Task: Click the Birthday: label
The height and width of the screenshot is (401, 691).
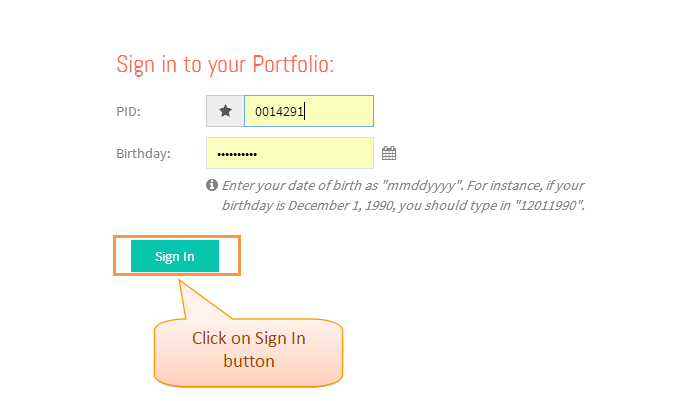Action: 143,154
